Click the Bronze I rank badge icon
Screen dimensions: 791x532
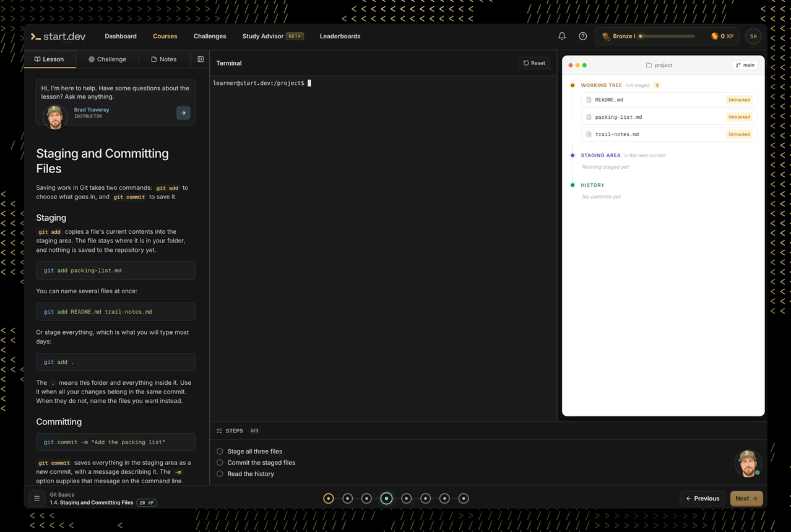coord(606,36)
